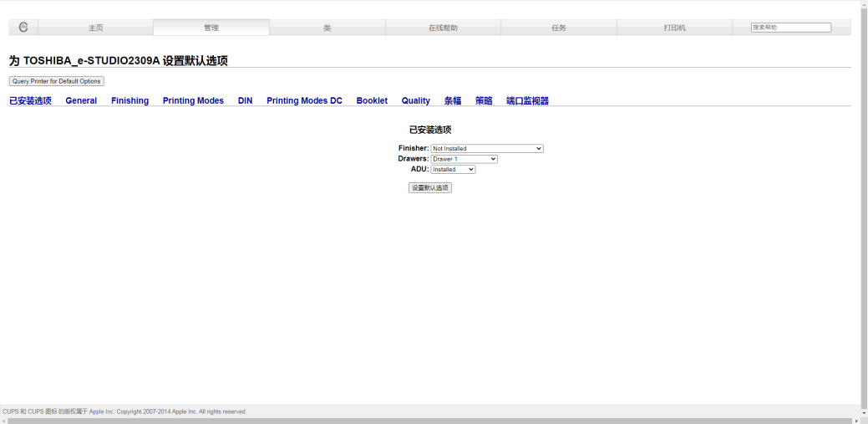The height and width of the screenshot is (424, 868).
Task: Open Printing Modes DC link
Action: tap(304, 100)
